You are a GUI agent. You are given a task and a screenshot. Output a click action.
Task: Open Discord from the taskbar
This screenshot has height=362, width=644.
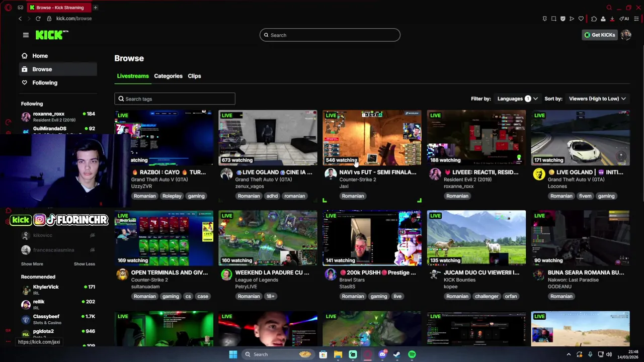click(x=382, y=354)
